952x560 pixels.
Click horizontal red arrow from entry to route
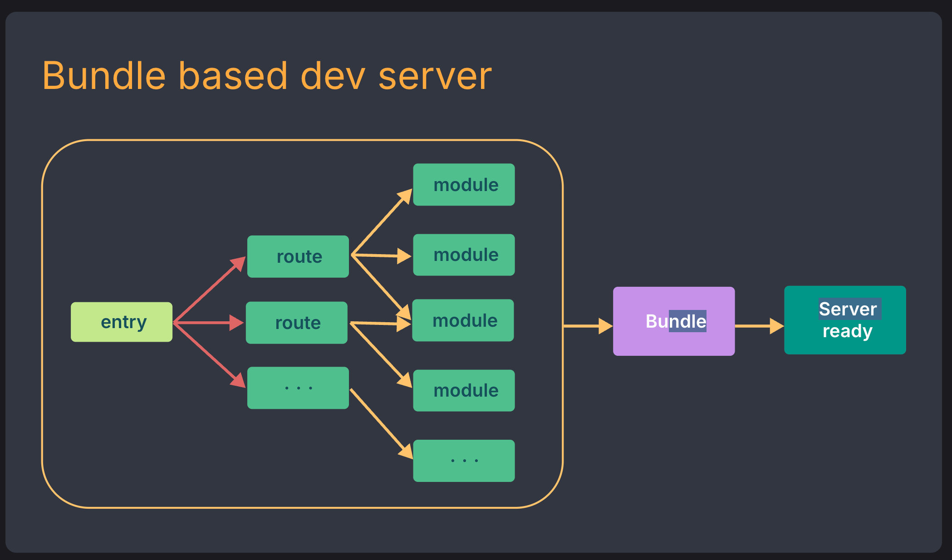click(x=206, y=323)
